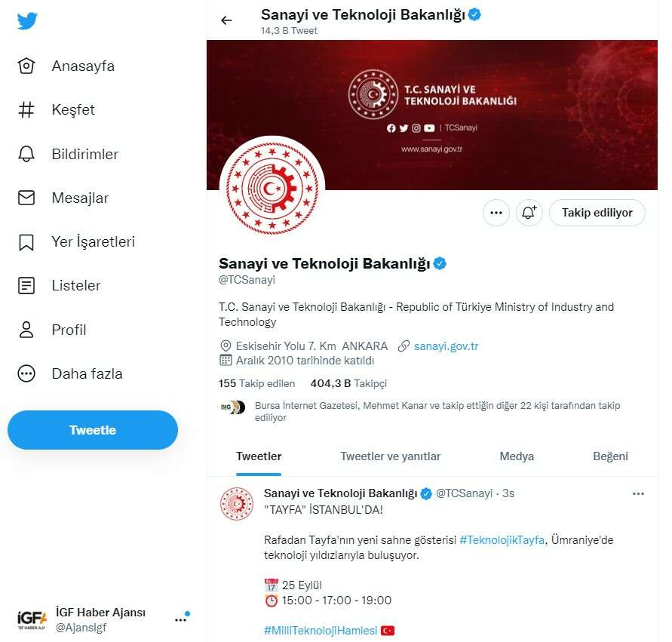Toggle the Takip ediliyor follow button
The height and width of the screenshot is (642, 672).
coord(597,213)
